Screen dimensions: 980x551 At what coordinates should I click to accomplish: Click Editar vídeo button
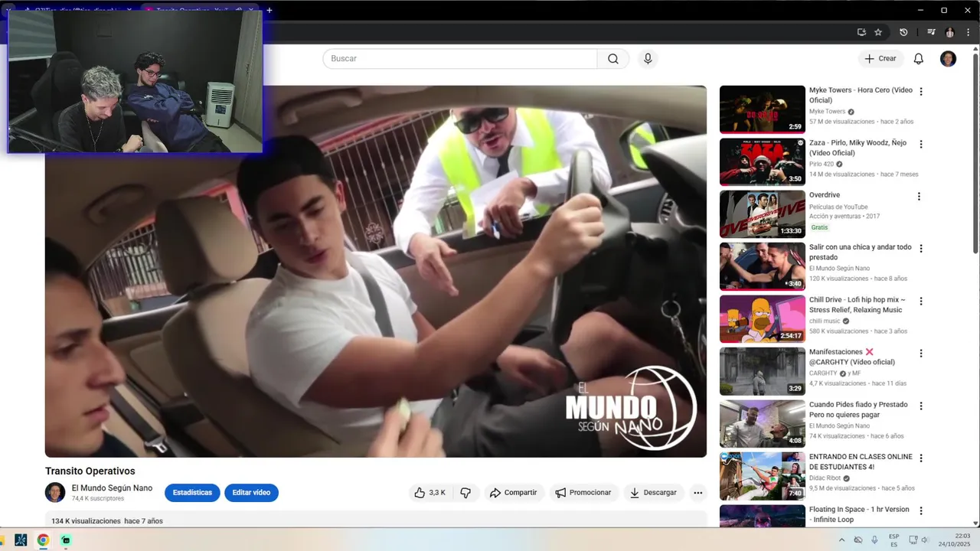point(251,493)
